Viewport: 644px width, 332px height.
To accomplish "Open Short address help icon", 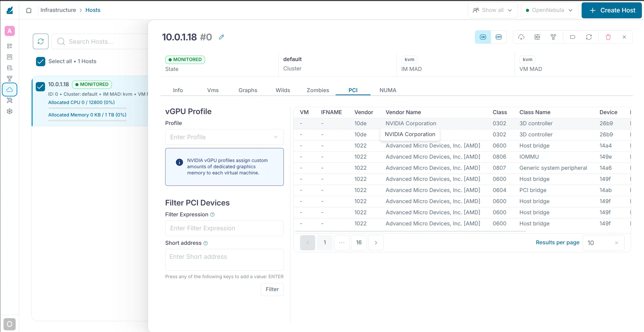I will click(206, 243).
